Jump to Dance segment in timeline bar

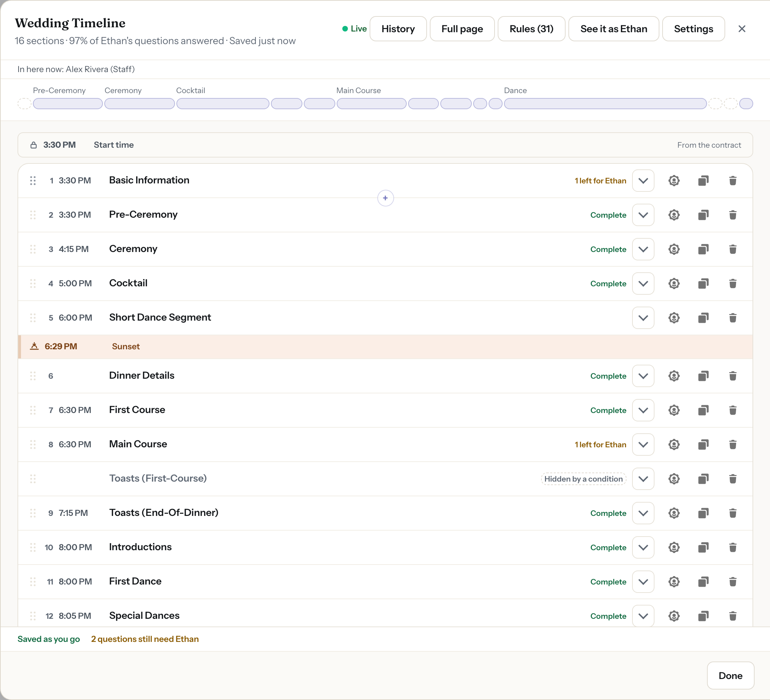(x=605, y=104)
